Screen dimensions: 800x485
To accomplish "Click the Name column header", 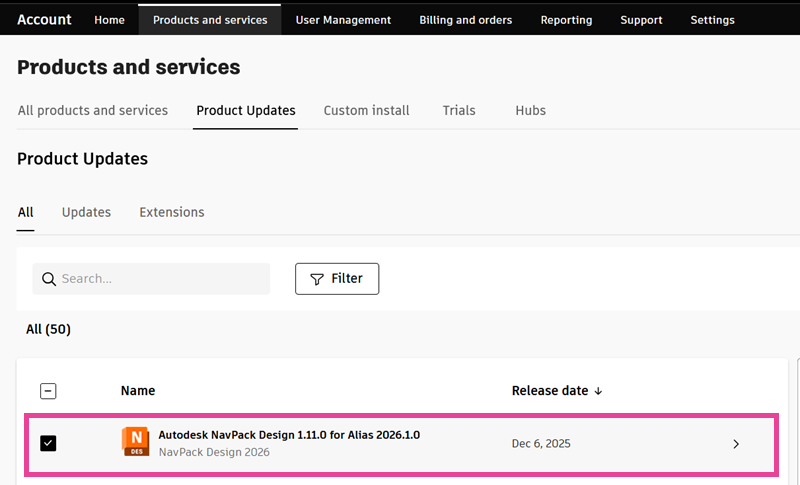I will coord(138,391).
